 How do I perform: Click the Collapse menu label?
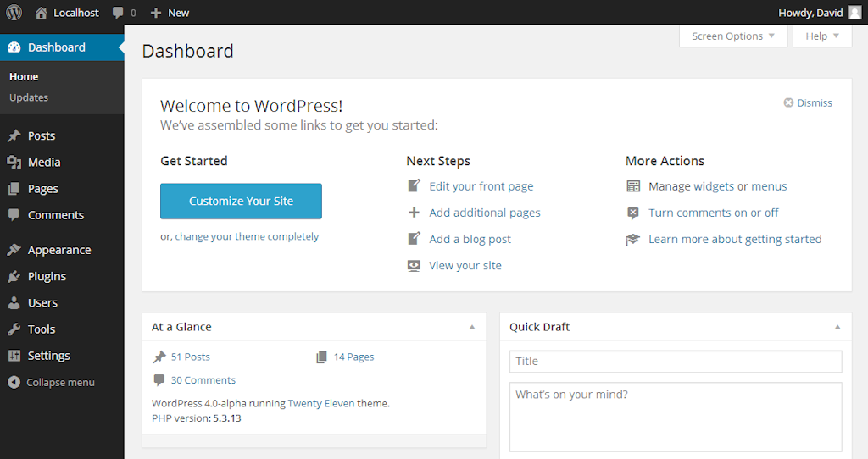pos(61,383)
